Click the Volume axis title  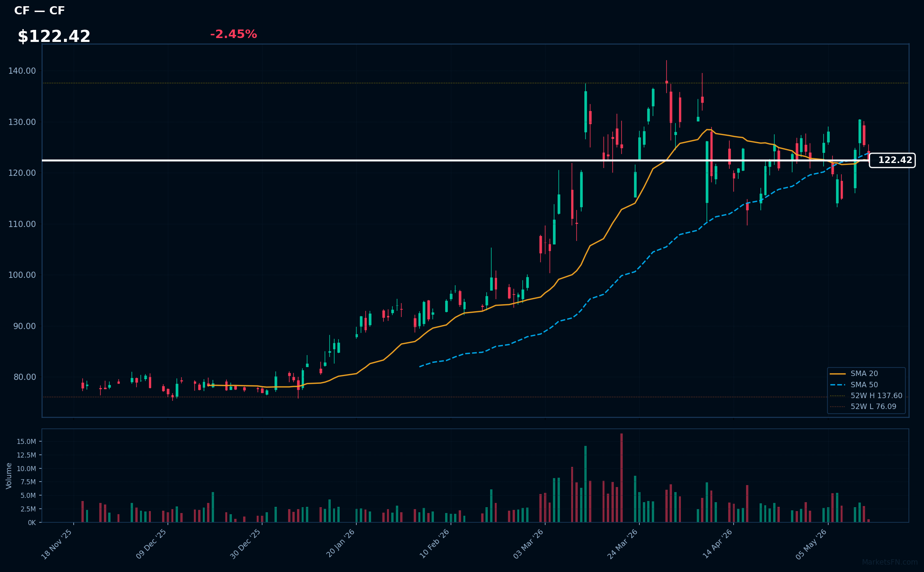point(9,476)
